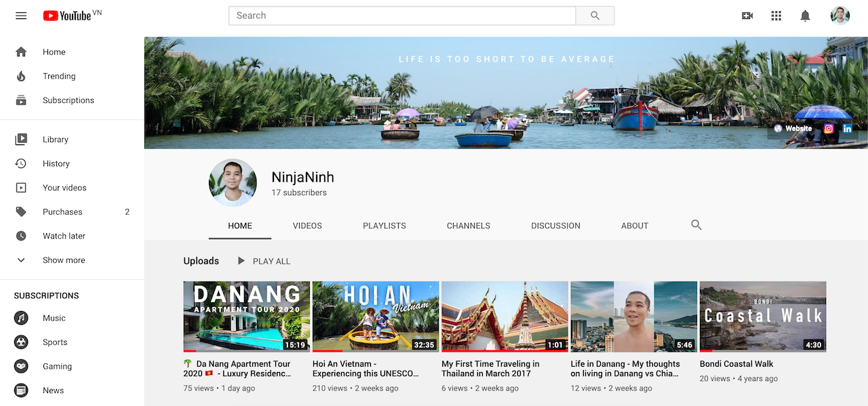The height and width of the screenshot is (406, 868).
Task: Open the Uploads section heading
Action: 201,261
